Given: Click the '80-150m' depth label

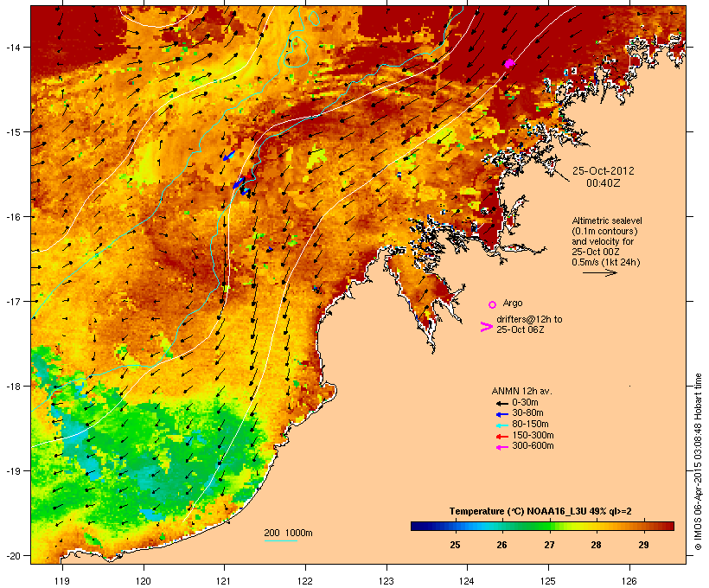Looking at the screenshot, I should pos(530,425).
